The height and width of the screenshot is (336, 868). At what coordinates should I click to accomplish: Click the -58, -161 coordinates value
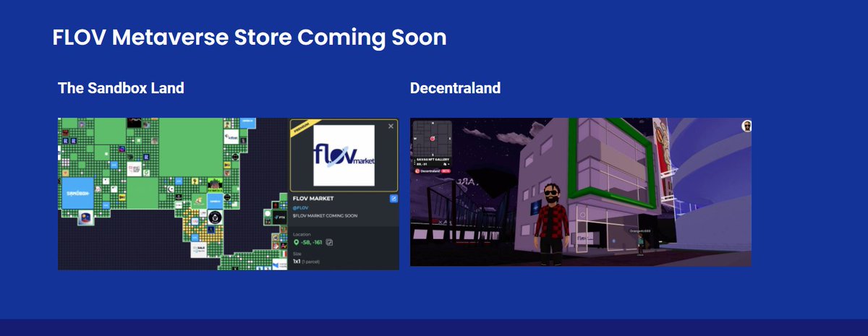tap(312, 242)
